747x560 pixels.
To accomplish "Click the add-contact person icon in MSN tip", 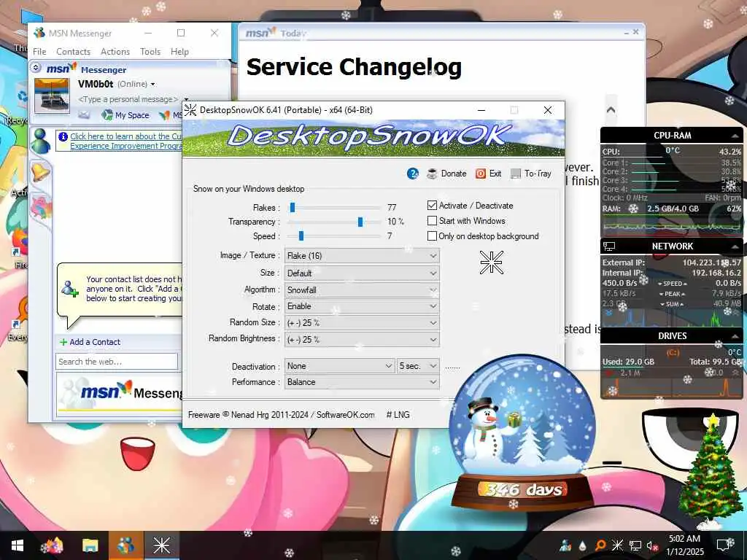I will tap(69, 289).
